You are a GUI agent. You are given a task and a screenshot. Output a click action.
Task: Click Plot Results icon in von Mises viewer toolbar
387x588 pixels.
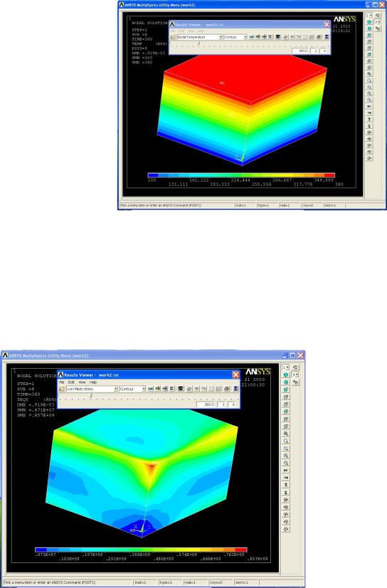(151, 389)
